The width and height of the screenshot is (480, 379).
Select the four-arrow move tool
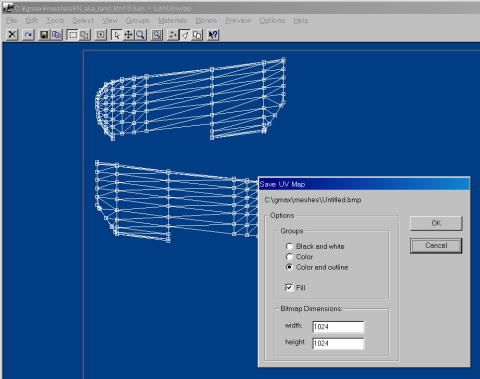(x=128, y=35)
